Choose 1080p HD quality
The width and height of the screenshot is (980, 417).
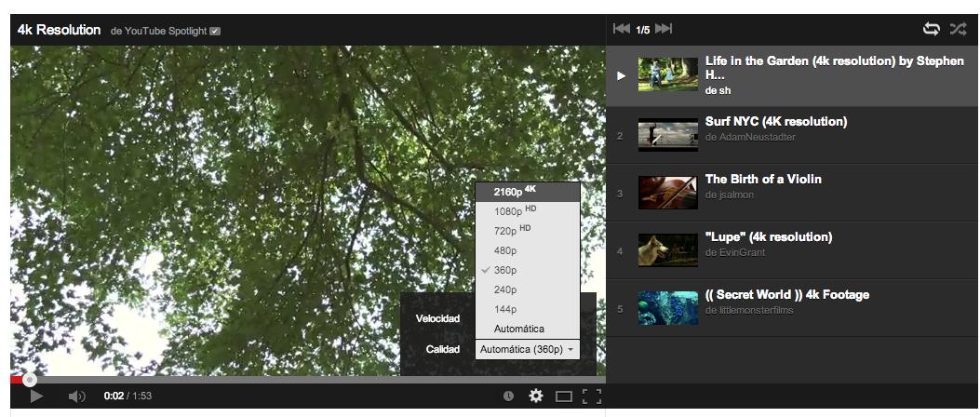pyautogui.click(x=515, y=211)
